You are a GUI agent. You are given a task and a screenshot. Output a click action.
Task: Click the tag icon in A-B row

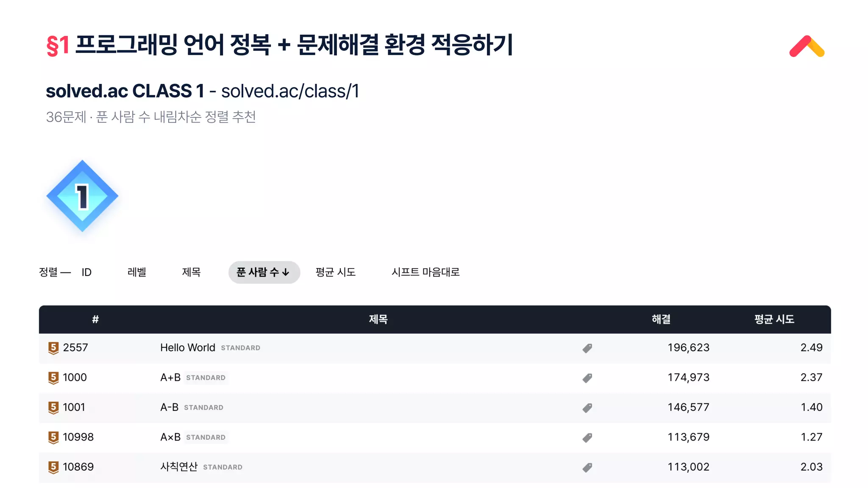point(587,408)
